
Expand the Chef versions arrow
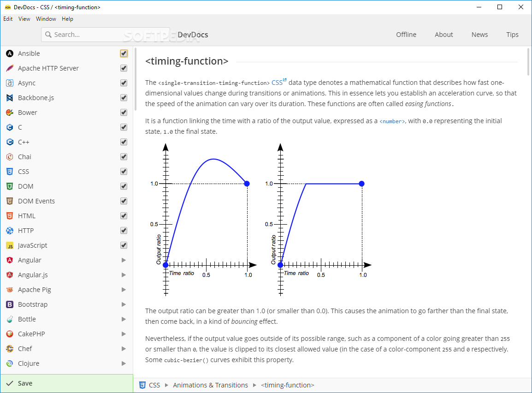coord(124,349)
